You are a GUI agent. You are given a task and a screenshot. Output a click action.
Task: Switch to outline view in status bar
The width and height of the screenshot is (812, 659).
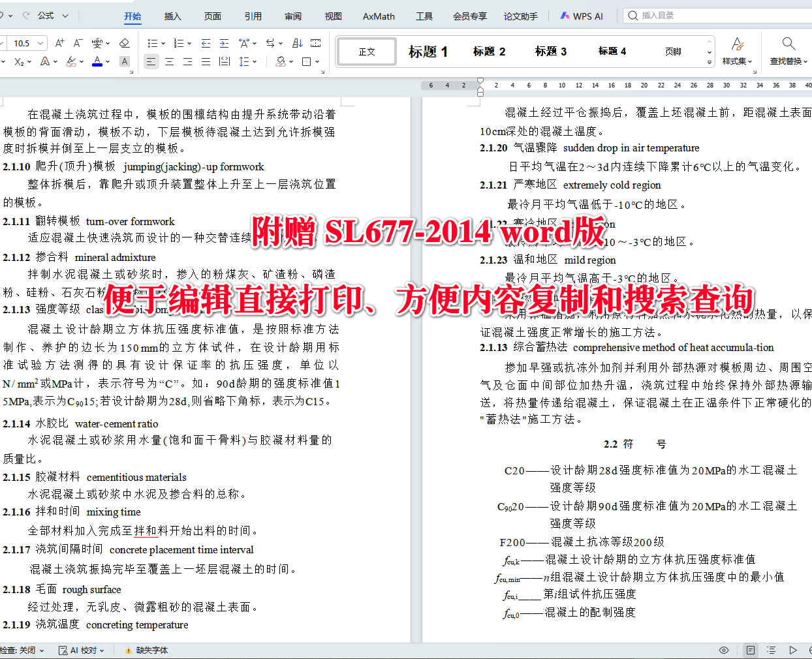click(x=771, y=650)
